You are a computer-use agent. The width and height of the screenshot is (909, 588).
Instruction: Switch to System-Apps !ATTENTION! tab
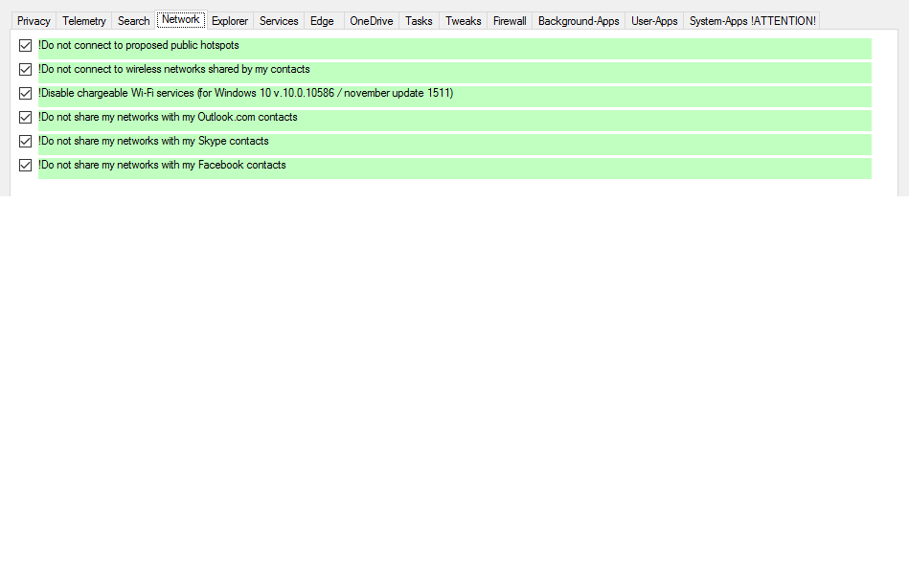753,21
